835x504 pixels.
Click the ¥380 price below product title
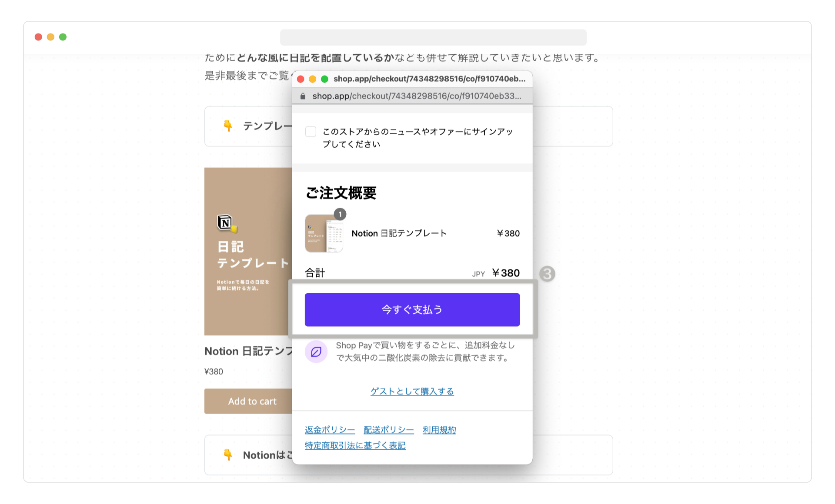pyautogui.click(x=214, y=371)
